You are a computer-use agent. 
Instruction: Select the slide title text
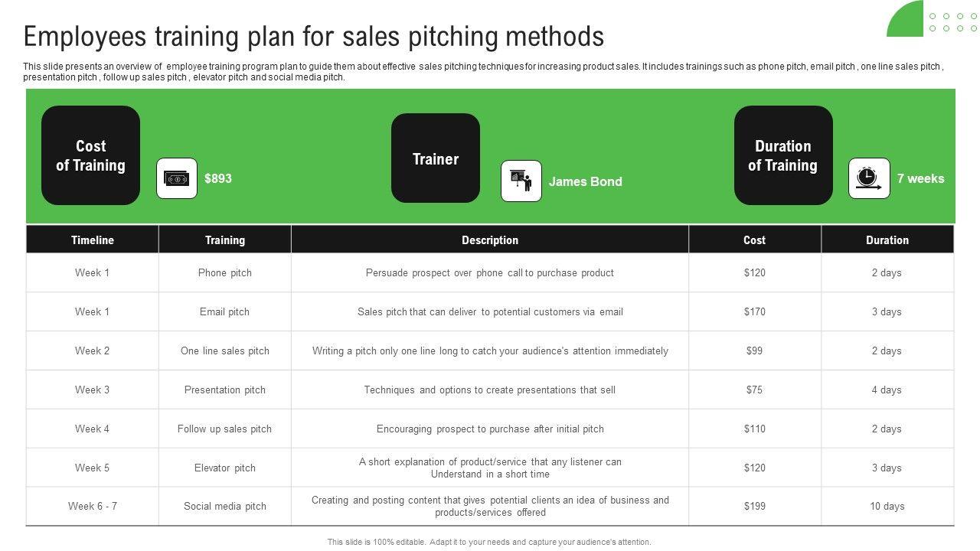click(314, 36)
